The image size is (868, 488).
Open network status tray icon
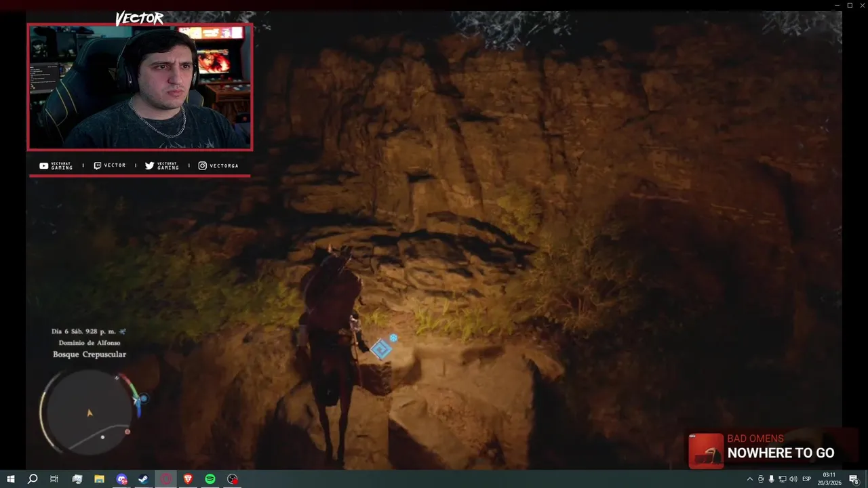click(x=782, y=479)
